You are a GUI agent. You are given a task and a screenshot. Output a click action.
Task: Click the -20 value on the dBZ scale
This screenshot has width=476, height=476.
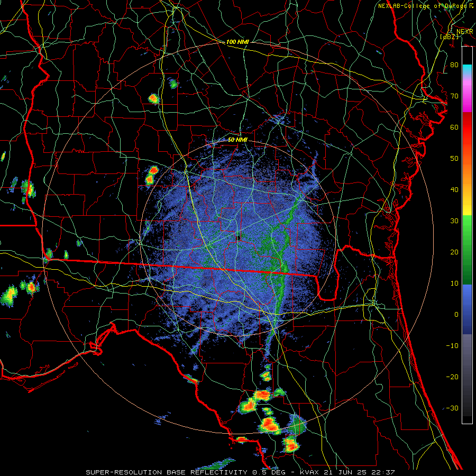tap(452, 377)
